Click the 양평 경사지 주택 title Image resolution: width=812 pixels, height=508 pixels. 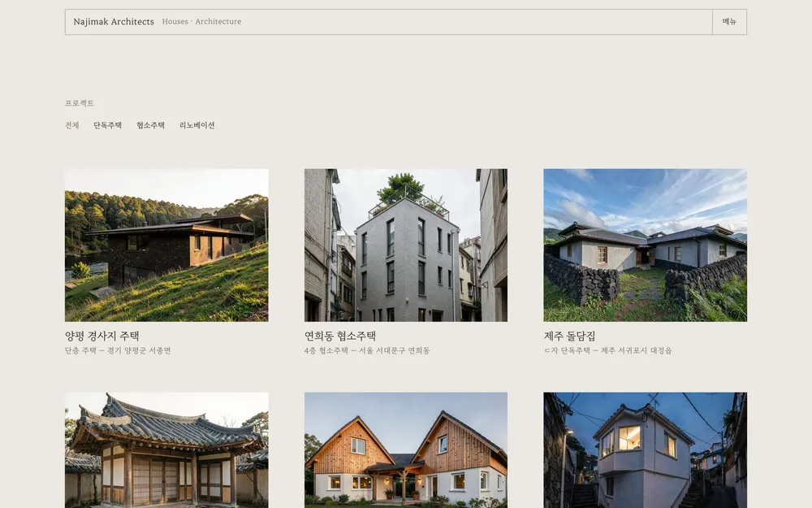[102, 336]
